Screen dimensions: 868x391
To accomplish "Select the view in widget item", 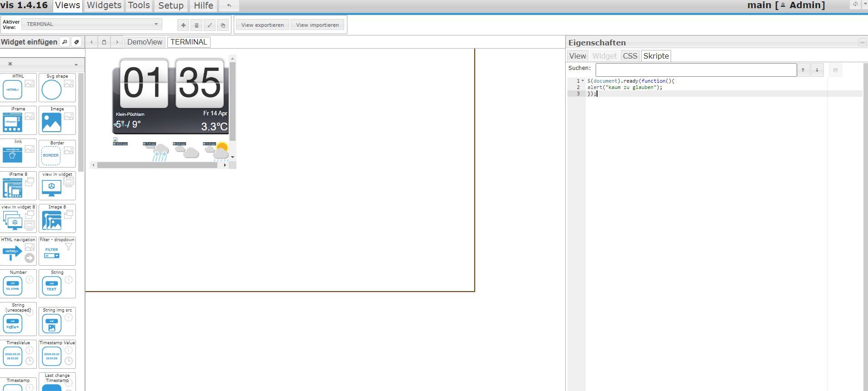I will point(57,186).
